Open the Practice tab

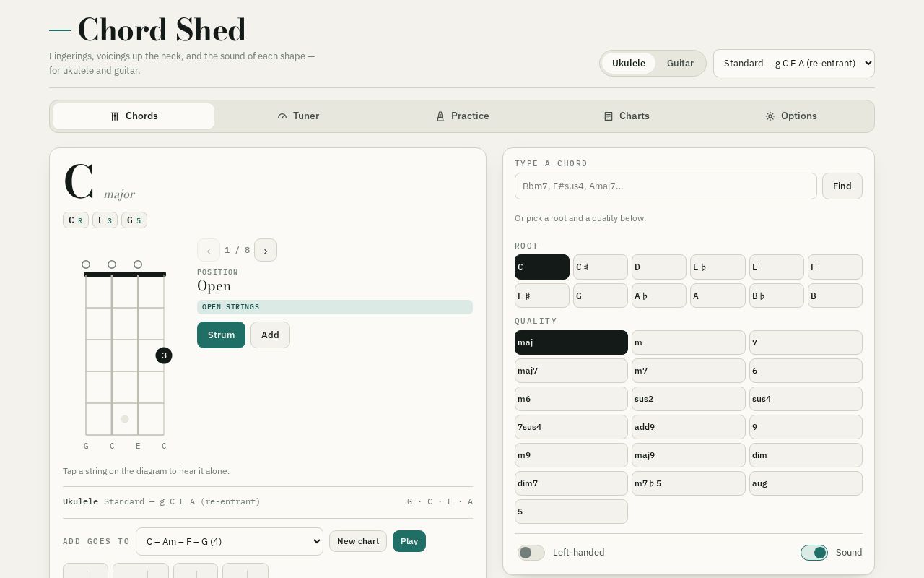462,116
